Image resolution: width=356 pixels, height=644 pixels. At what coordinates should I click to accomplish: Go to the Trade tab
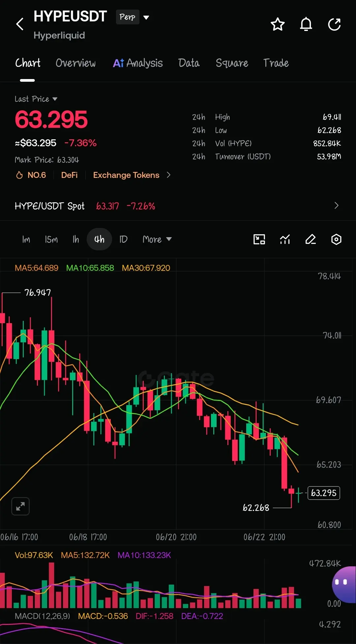point(276,63)
